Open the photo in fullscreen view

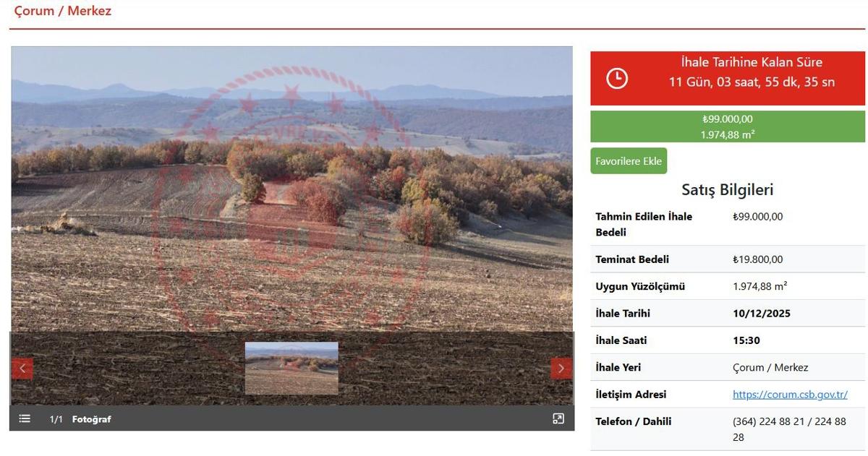[558, 418]
